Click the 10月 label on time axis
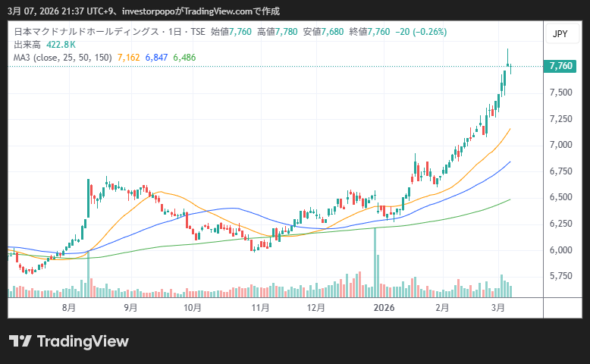This screenshot has height=364, width=590. (x=193, y=308)
